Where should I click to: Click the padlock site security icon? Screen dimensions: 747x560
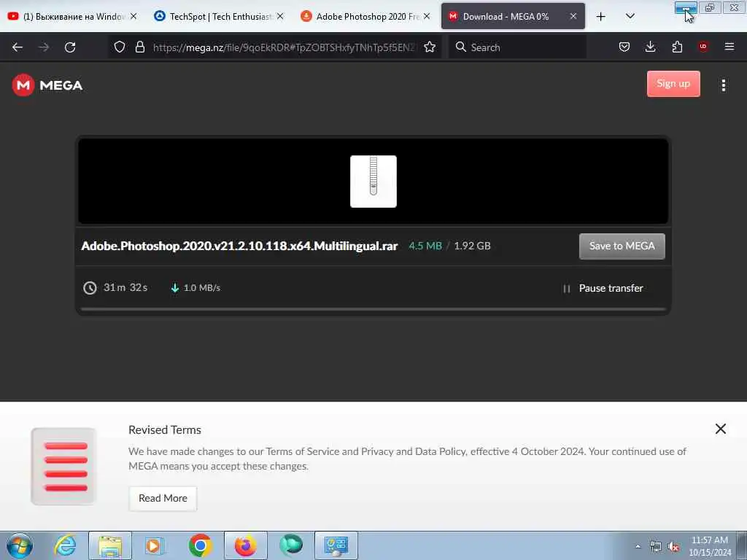click(x=139, y=47)
